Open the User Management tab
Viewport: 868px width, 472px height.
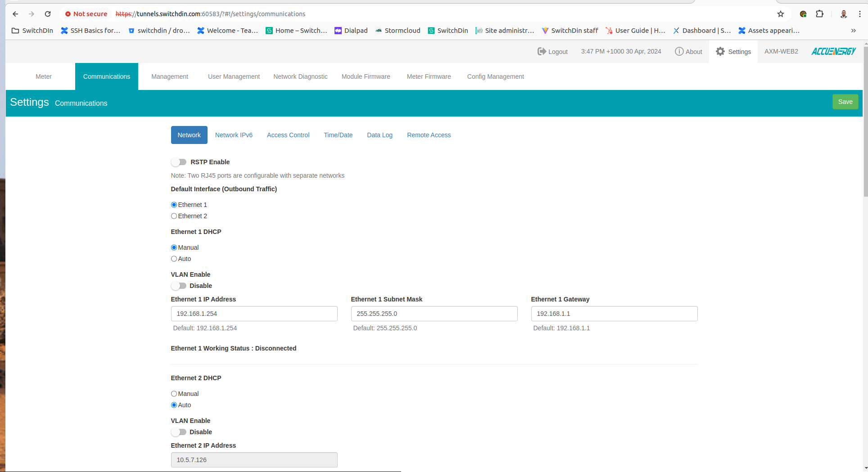(x=234, y=76)
